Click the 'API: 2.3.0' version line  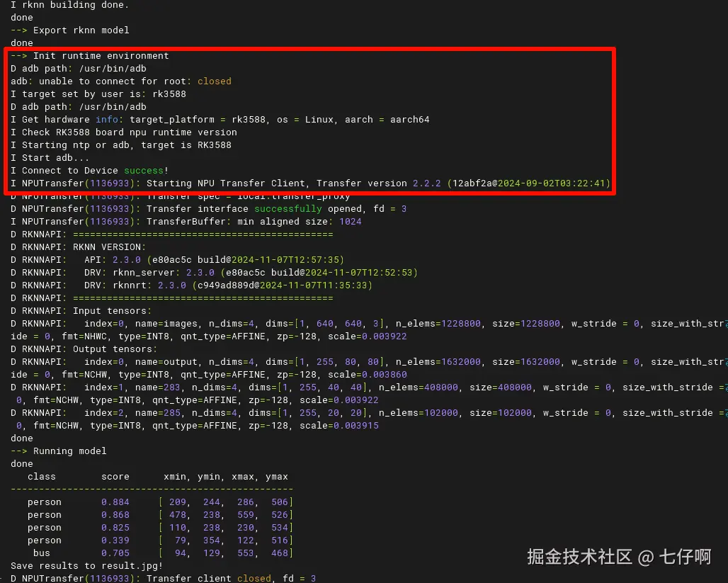tap(177, 260)
